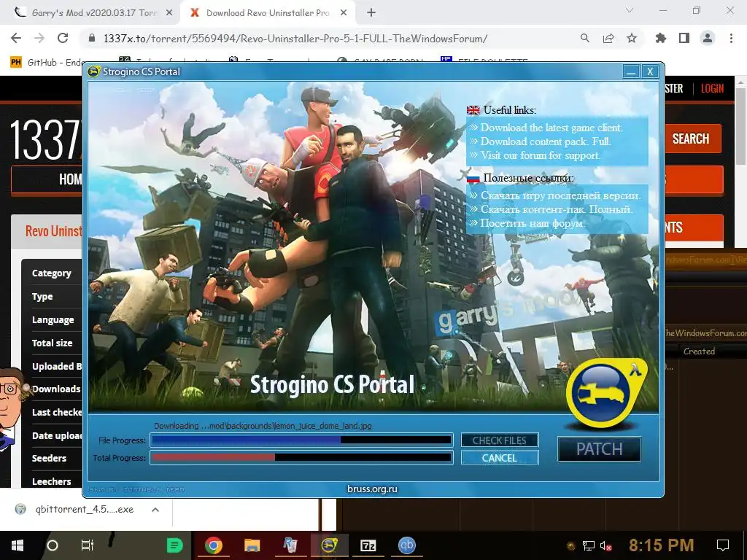Reload the 1337x page
The height and width of the screenshot is (560, 747).
[x=63, y=38]
